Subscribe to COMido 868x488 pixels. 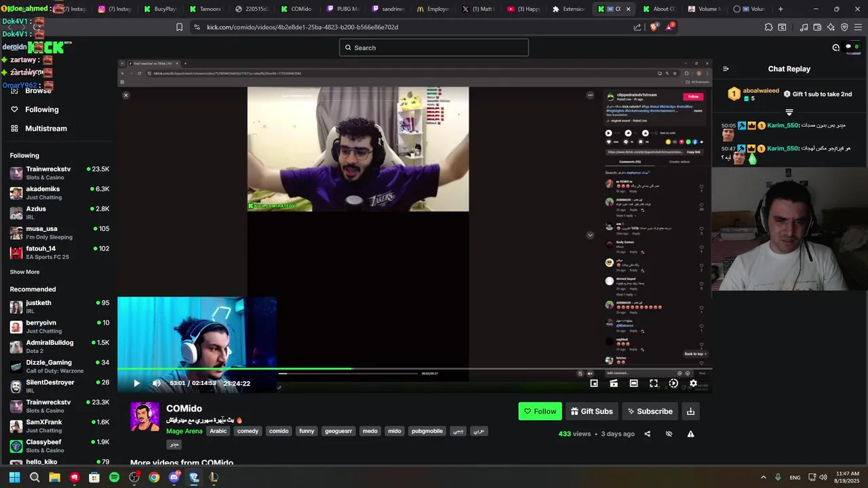pos(650,411)
